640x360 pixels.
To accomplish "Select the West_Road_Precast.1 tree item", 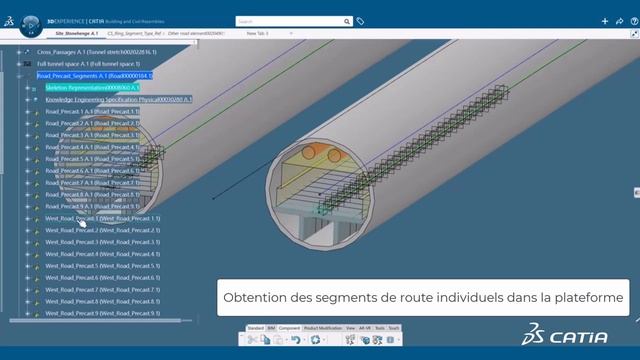I will [x=102, y=218].
